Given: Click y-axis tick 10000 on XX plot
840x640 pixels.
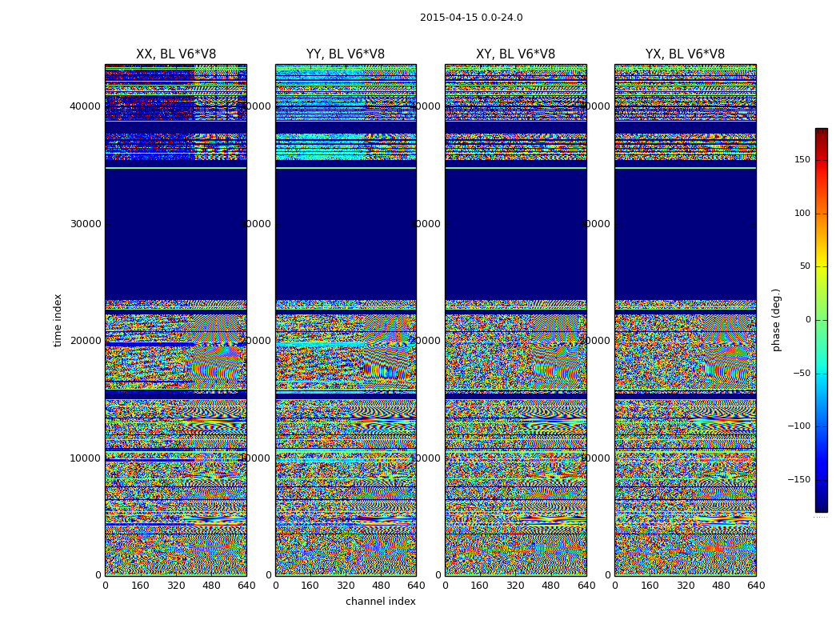Looking at the screenshot, I should pos(85,458).
